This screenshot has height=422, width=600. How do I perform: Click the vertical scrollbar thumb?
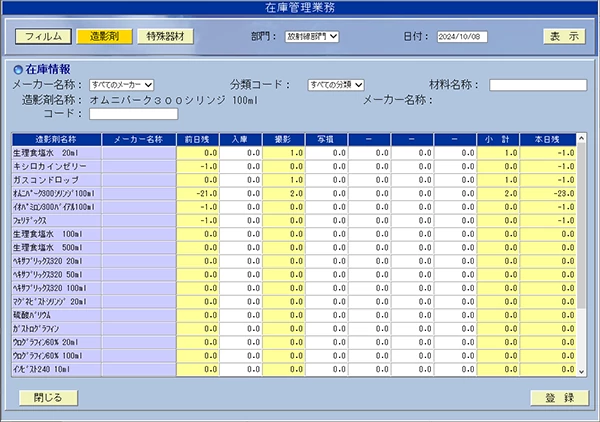pos(582,226)
